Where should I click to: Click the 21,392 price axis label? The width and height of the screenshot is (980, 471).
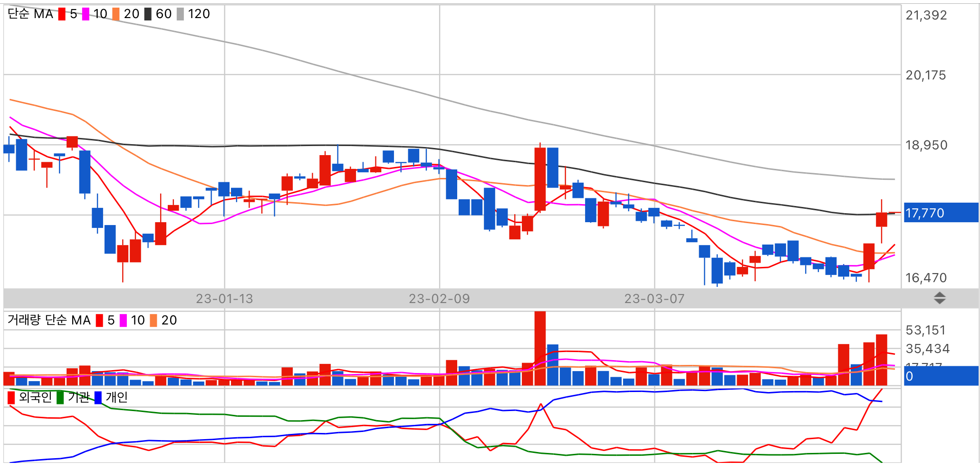pos(926,15)
